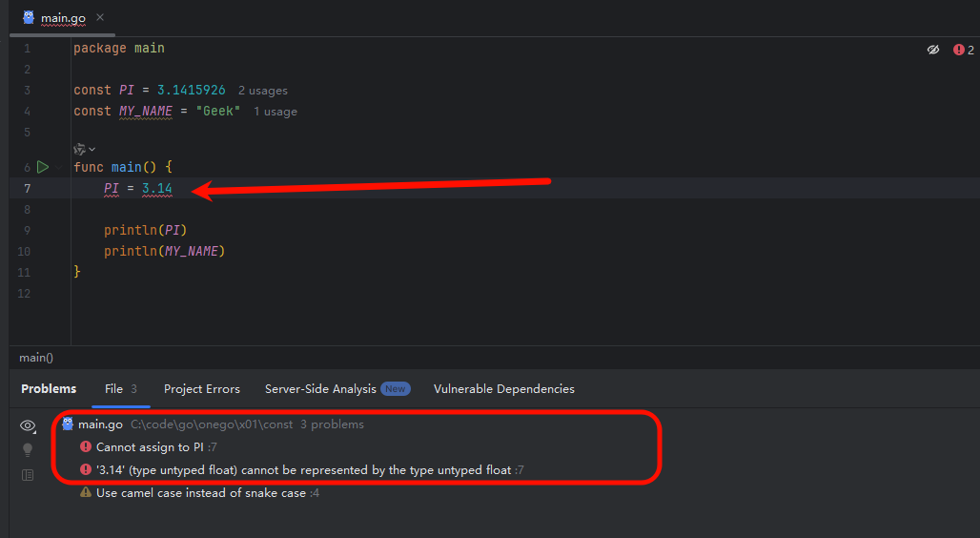Screen dimensions: 980x538
Task: Click the AI actions icon above func main
Action: [x=79, y=149]
